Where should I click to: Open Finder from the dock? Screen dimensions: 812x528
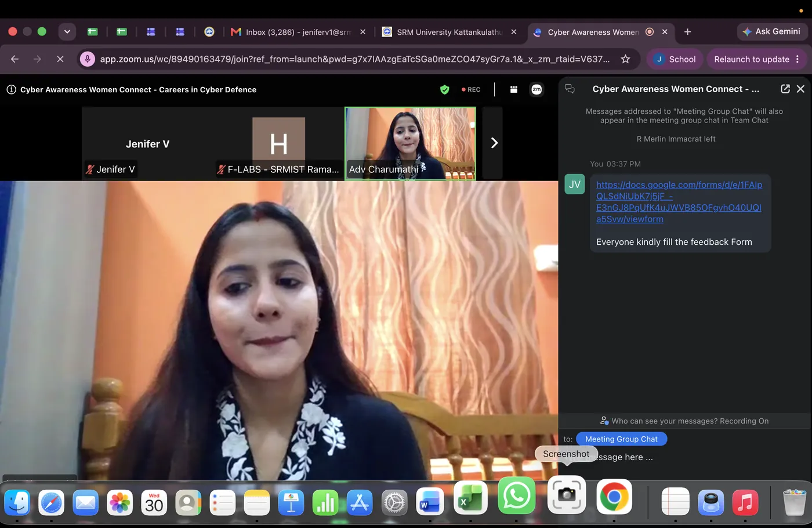(17, 502)
